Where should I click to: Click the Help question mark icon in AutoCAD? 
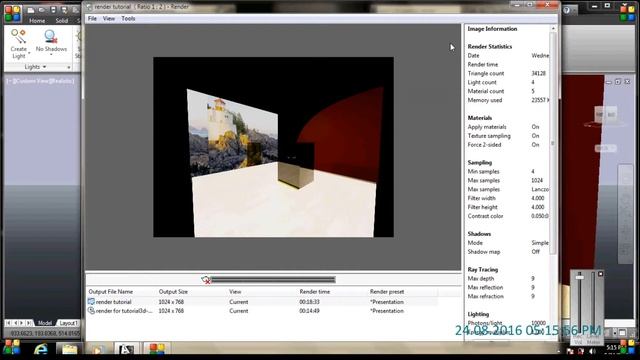click(x=567, y=10)
